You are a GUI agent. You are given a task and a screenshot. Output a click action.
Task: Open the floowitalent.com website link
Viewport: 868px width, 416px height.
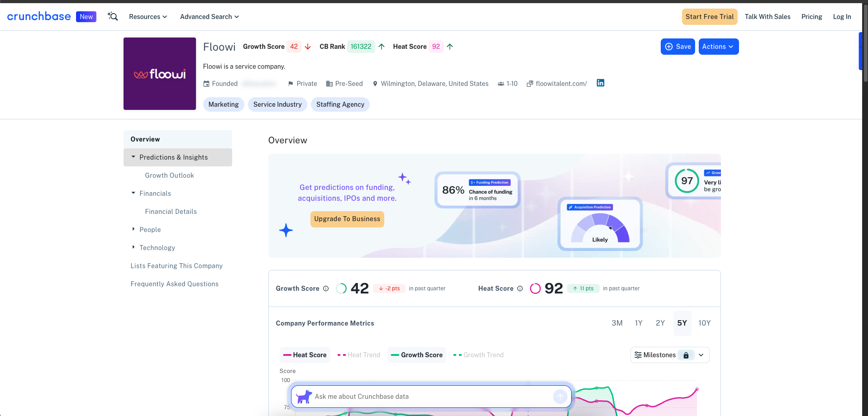point(561,83)
